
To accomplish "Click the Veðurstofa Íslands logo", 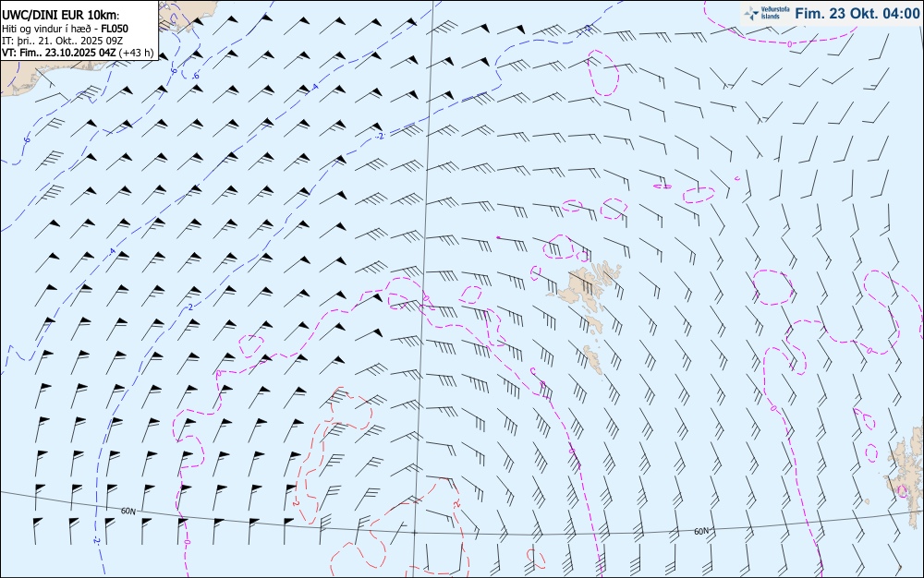I will pos(767,13).
